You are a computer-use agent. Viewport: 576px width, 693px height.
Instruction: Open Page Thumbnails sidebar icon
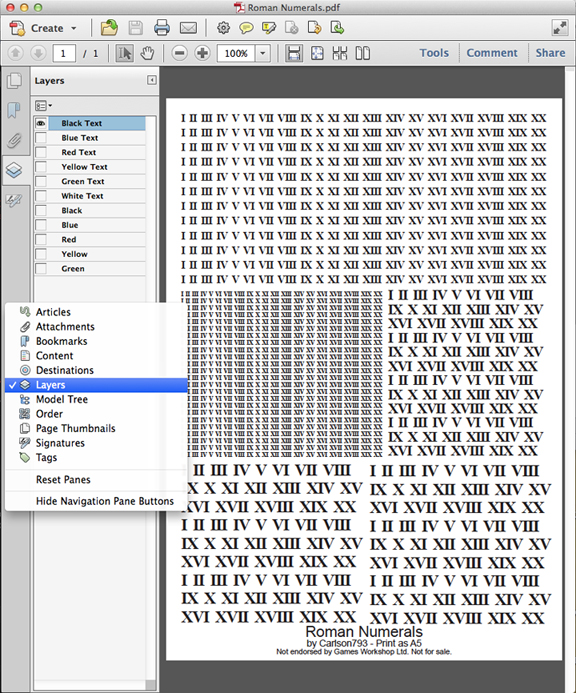[14, 81]
